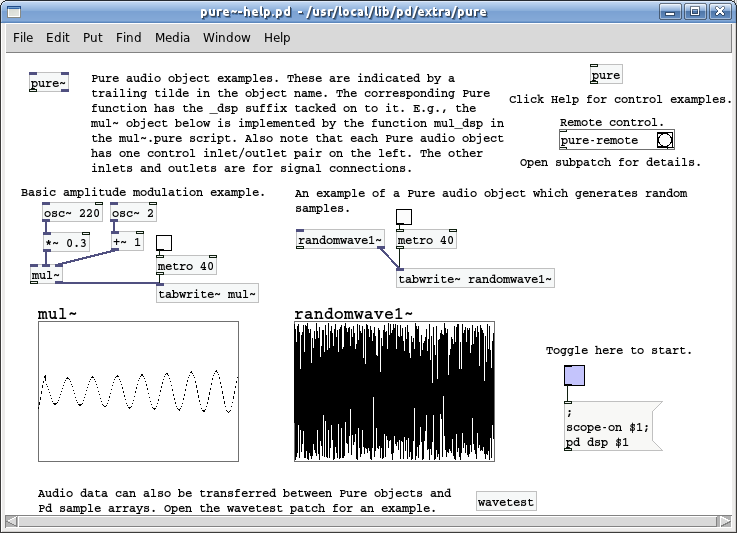The width and height of the screenshot is (737, 533).
Task: Click the random samples example comment
Action: 491,201
